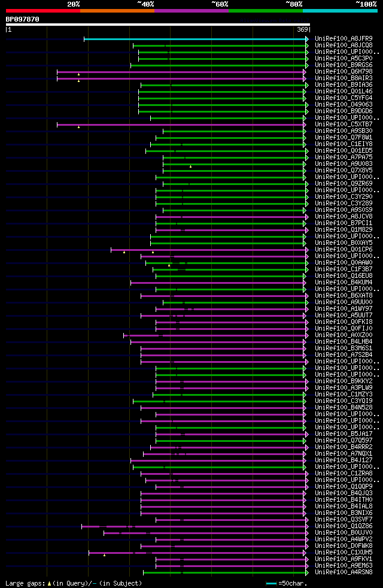
Task: Open hit UniRef100_Q1QQP9
Action: pos(344,487)
